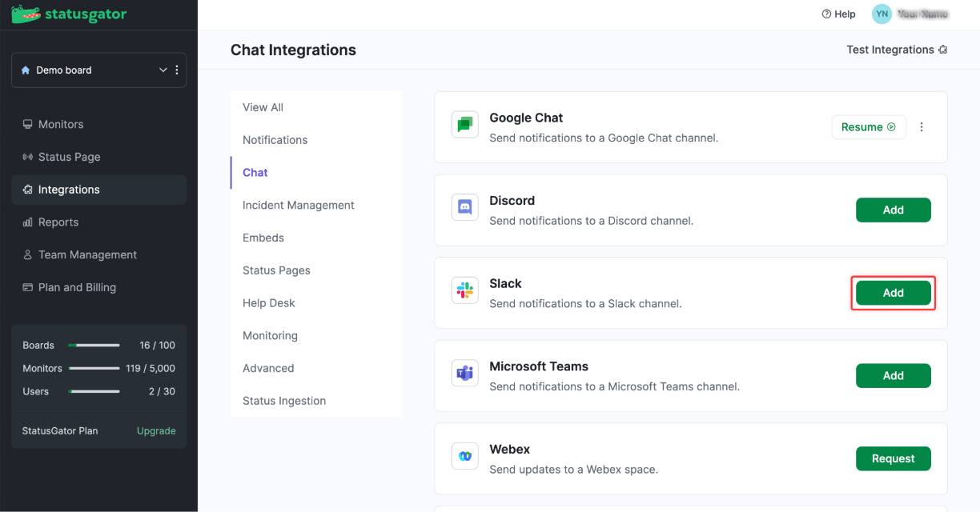The height and width of the screenshot is (512, 980).
Task: Click the StatusGator alligator logo
Action: 26,14
